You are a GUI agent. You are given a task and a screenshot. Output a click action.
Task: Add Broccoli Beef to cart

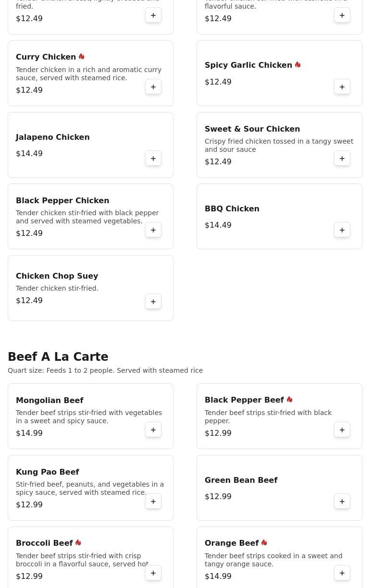[x=153, y=573]
